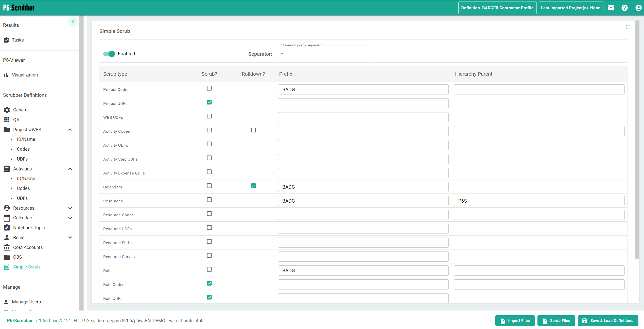Click the General gear icon
Screen dimensions: 644x329
[7, 110]
